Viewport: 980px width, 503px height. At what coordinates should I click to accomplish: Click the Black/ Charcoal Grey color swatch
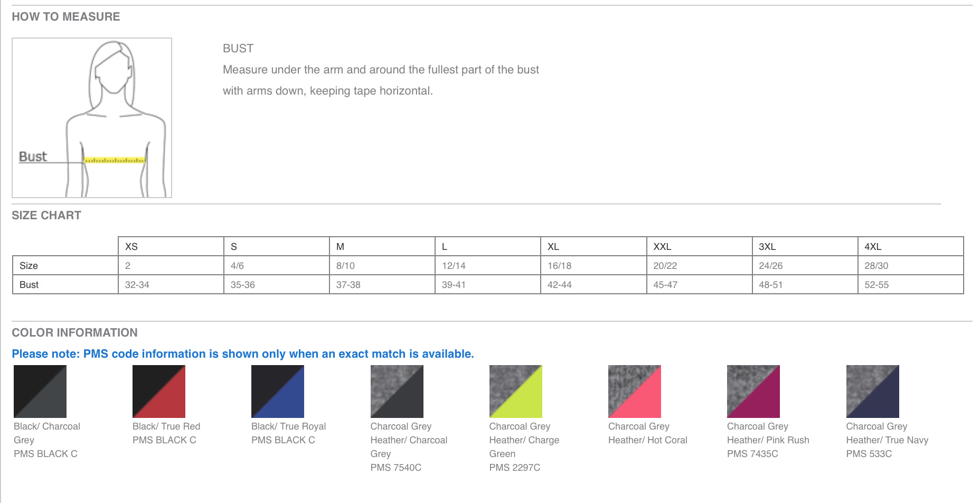tap(40, 392)
